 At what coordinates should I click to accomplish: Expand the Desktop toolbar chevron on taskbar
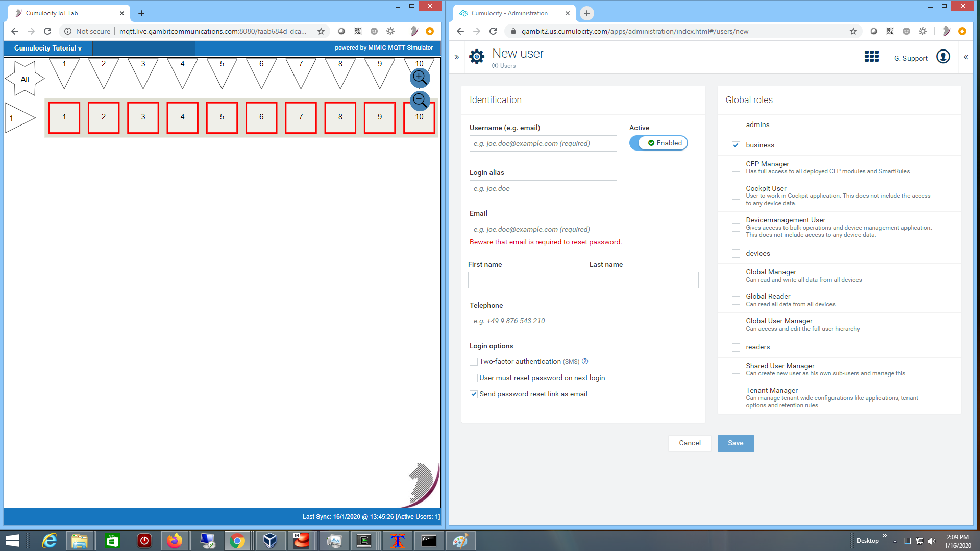click(885, 536)
